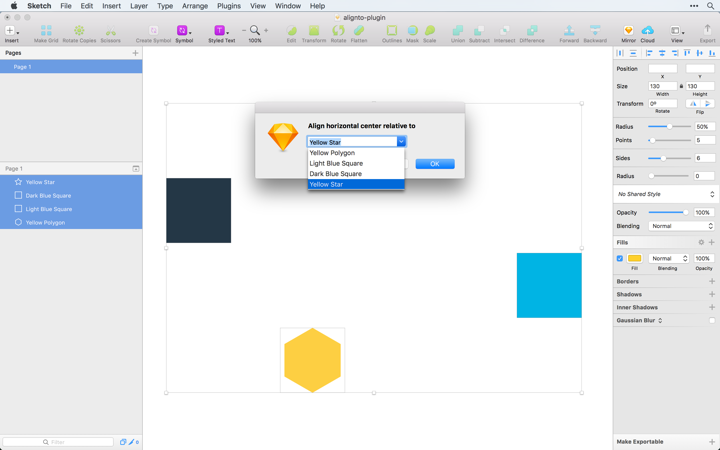The image size is (720, 450).
Task: Select the Yellow Polygon layer
Action: point(71,222)
